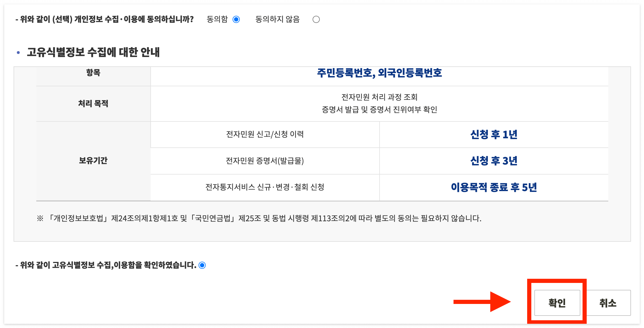Click the 동의함 label text

(x=217, y=19)
